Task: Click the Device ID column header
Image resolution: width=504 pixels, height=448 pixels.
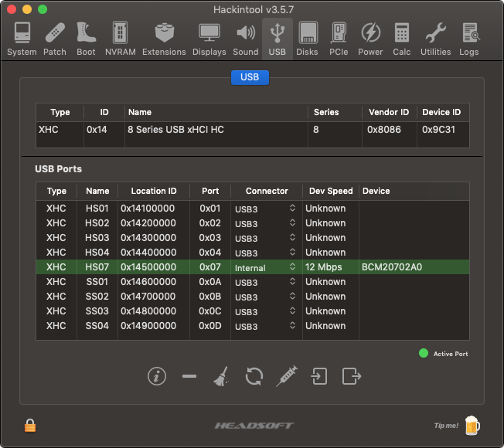Action: (441, 113)
